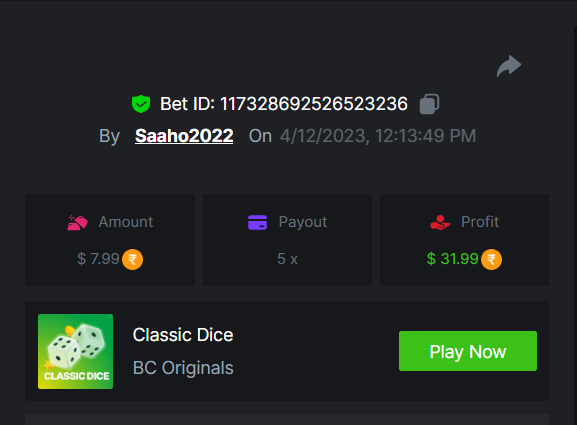Click the BC Originals provider label
The width and height of the screenshot is (577, 425).
click(x=183, y=368)
